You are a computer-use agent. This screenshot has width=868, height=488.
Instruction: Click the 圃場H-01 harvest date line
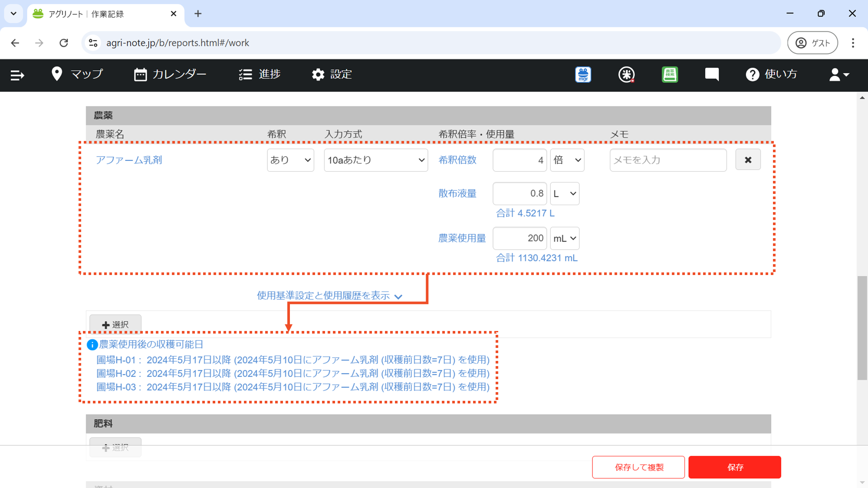pos(293,360)
